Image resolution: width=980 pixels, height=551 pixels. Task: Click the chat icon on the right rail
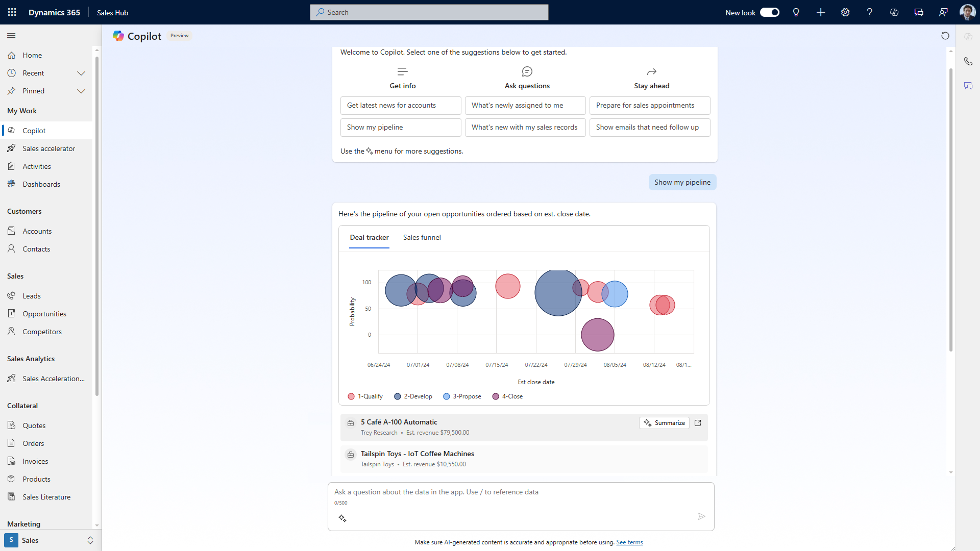969,86
